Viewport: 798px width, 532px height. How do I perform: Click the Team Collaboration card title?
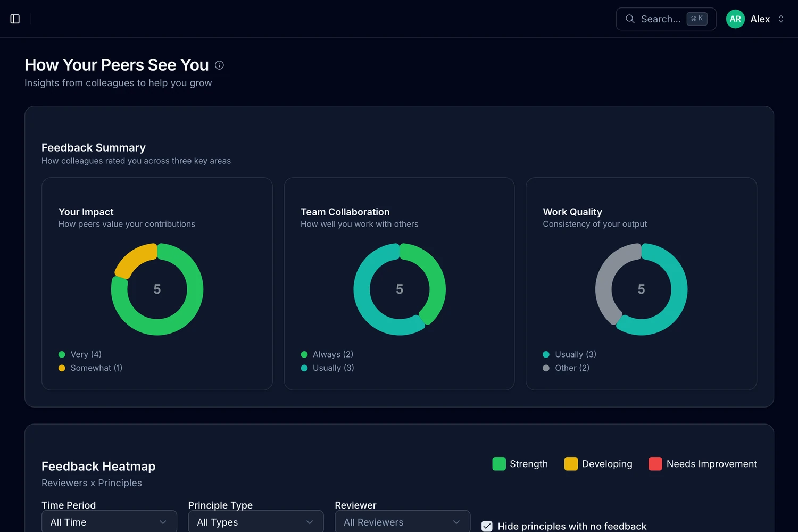coord(345,212)
